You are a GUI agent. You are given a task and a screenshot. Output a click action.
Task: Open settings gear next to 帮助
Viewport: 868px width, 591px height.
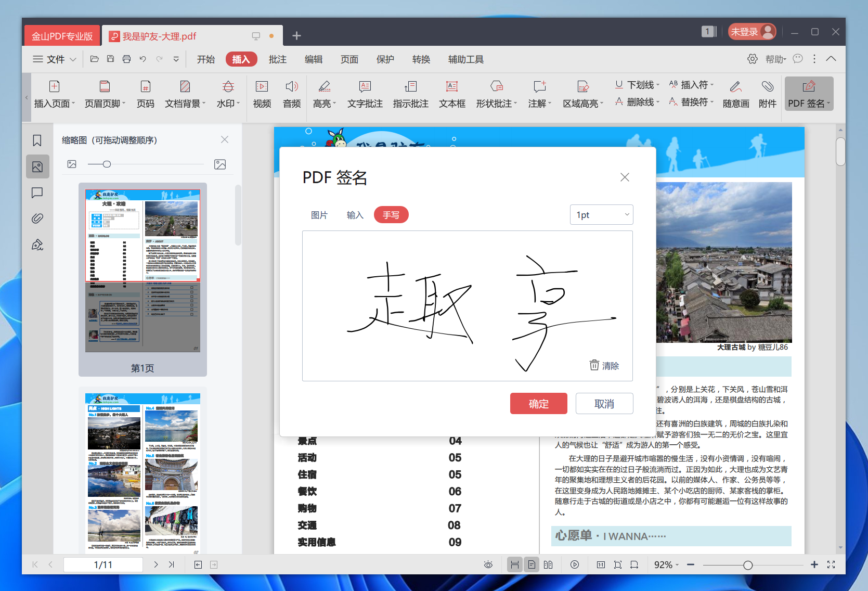point(753,59)
